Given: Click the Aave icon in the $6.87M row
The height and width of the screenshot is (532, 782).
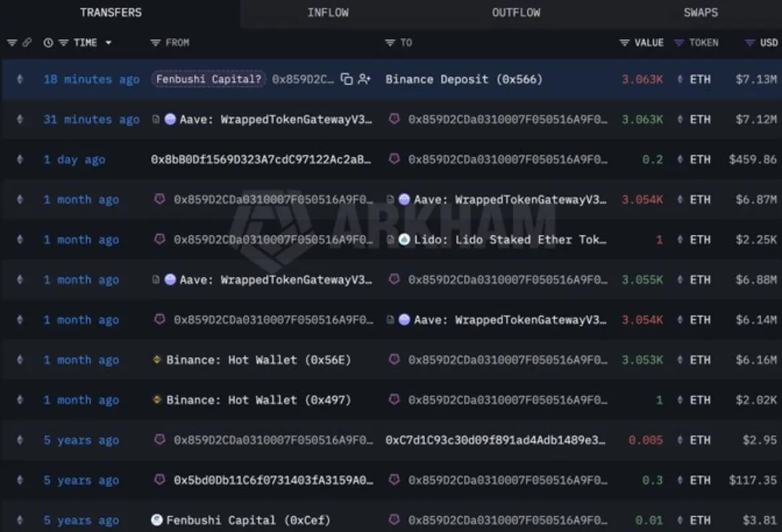Looking at the screenshot, I should (404, 199).
